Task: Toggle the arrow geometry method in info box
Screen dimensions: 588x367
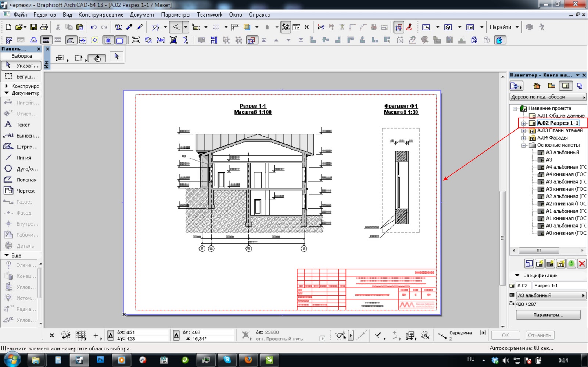Action: 116,56
